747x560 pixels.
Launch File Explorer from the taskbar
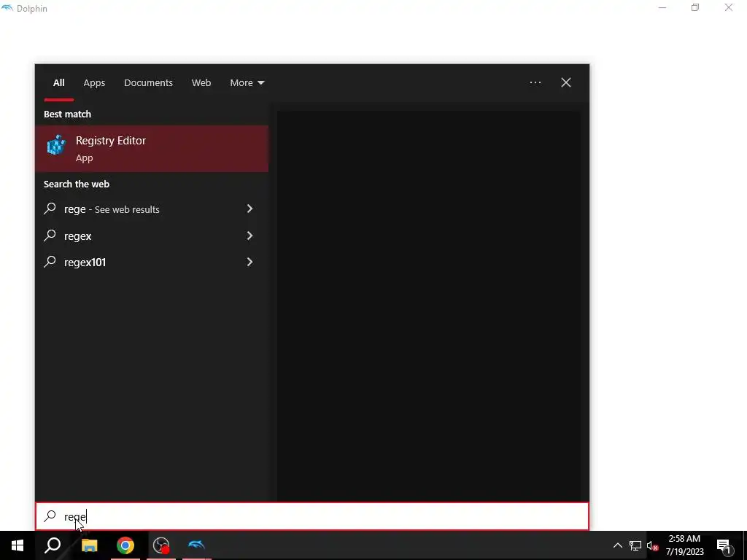pyautogui.click(x=89, y=545)
